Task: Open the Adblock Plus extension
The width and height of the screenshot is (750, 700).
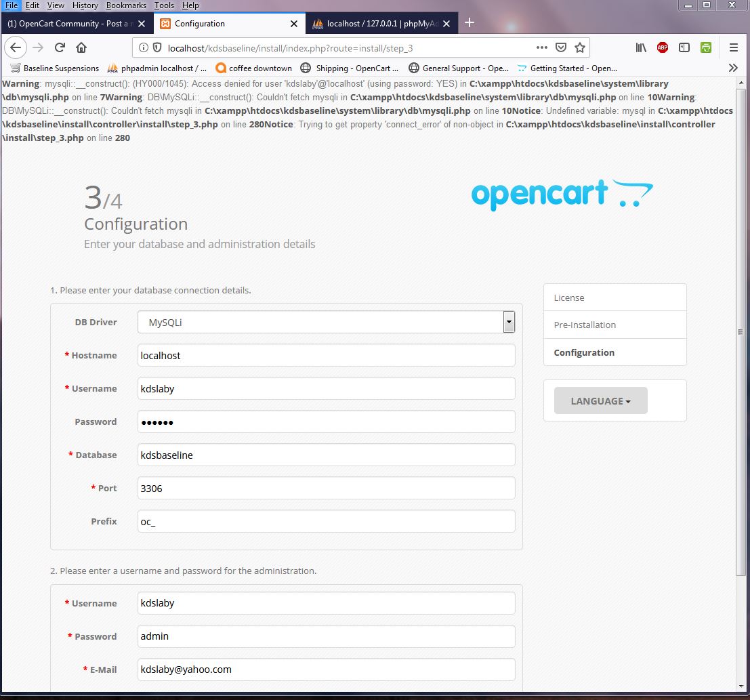Action: tap(663, 47)
